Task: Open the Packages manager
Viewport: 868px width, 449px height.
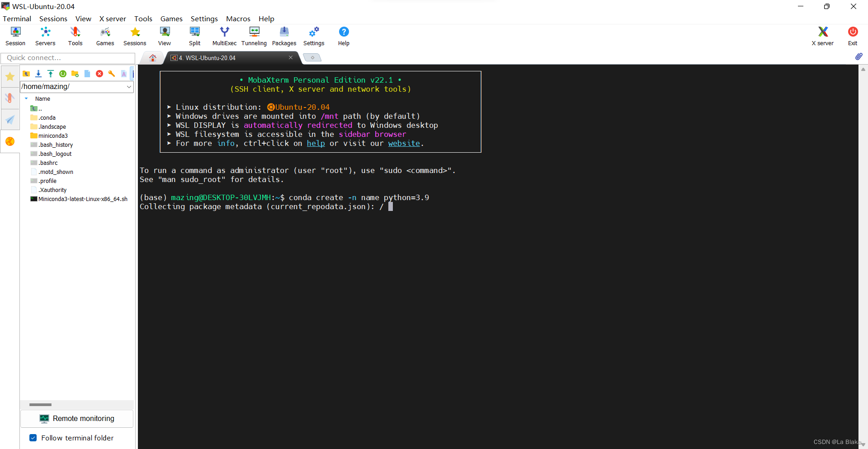Action: pos(284,36)
